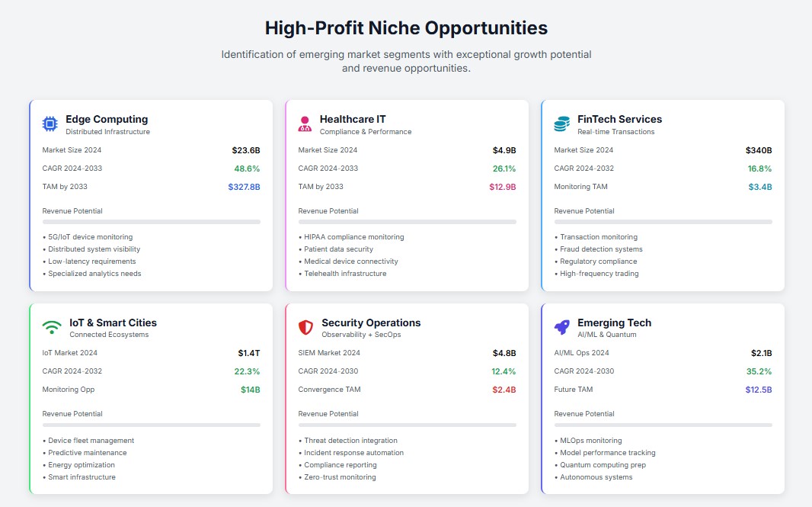Click the IoT & Smart Cities wifi icon
Screen dimensions: 812x507
click(51, 328)
